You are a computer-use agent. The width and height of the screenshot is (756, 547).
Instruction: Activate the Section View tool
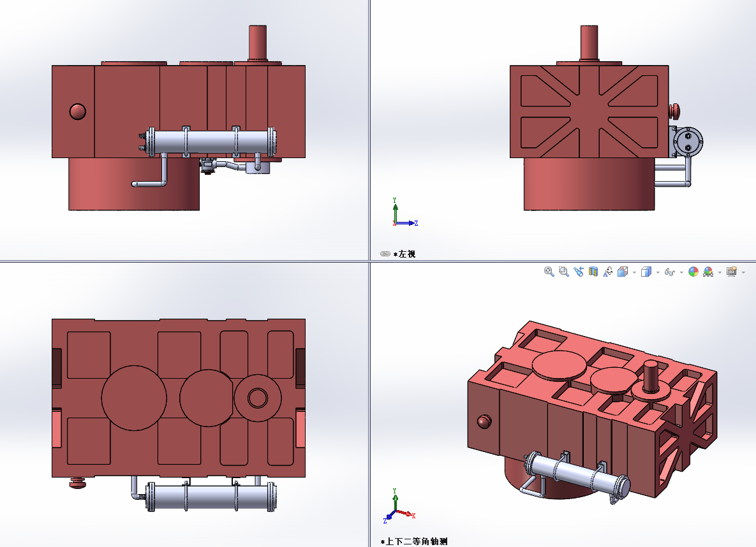(593, 272)
